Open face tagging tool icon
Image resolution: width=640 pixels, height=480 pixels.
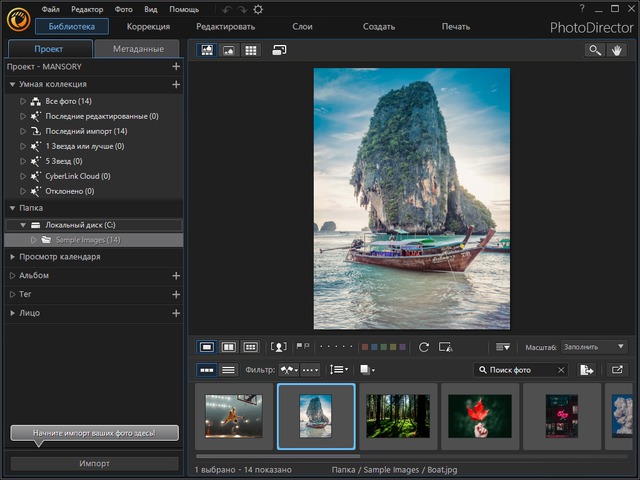[x=279, y=347]
